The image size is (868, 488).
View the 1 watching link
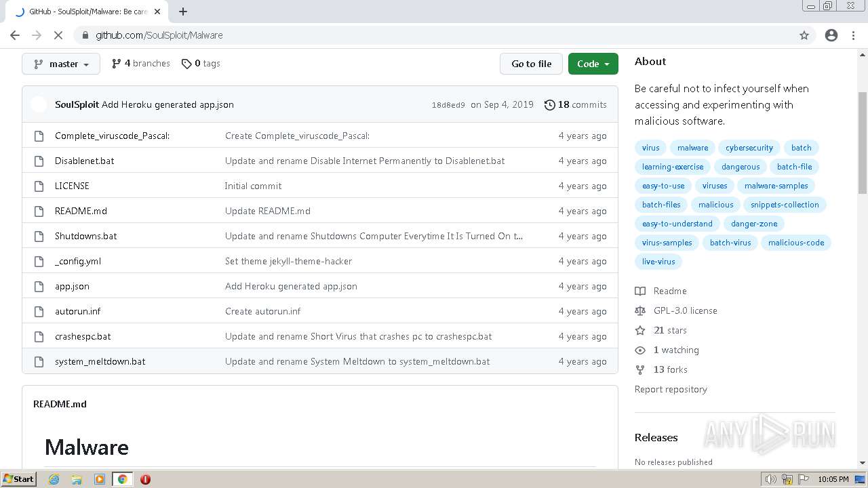point(667,350)
